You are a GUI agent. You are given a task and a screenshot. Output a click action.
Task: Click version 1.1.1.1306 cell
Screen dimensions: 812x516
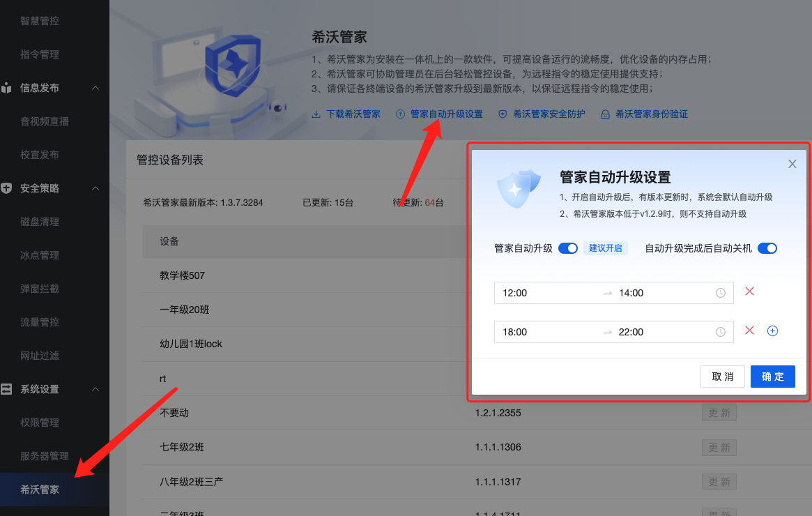[x=498, y=447]
